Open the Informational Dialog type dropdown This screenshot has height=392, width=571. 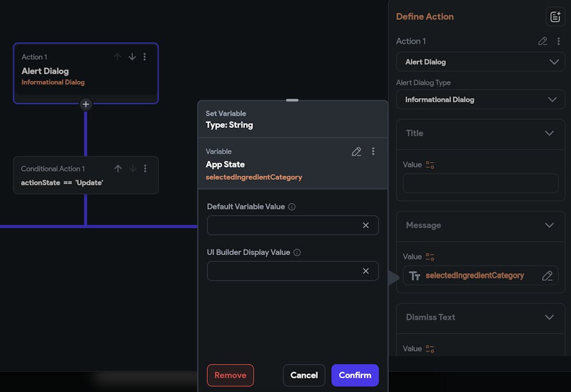(x=480, y=99)
